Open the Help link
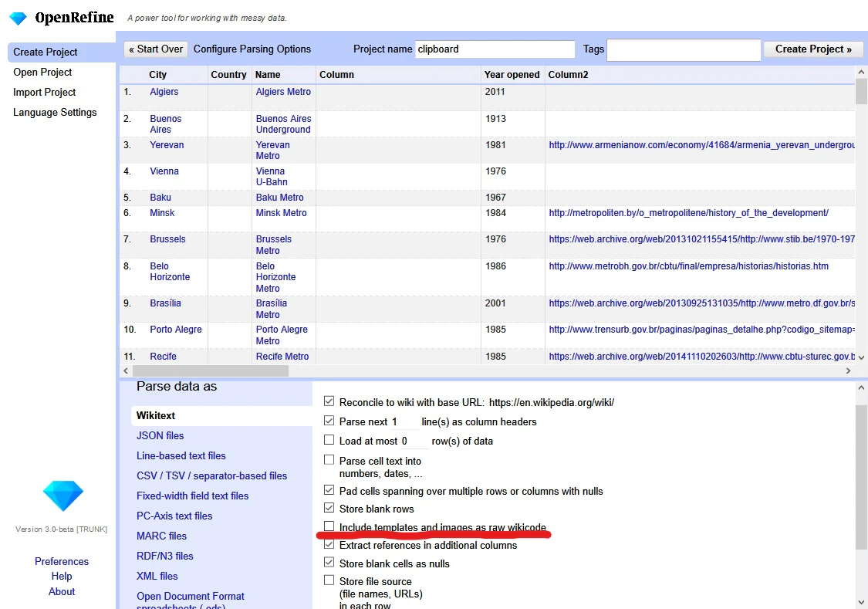Image resolution: width=868 pixels, height=609 pixels. (x=62, y=577)
